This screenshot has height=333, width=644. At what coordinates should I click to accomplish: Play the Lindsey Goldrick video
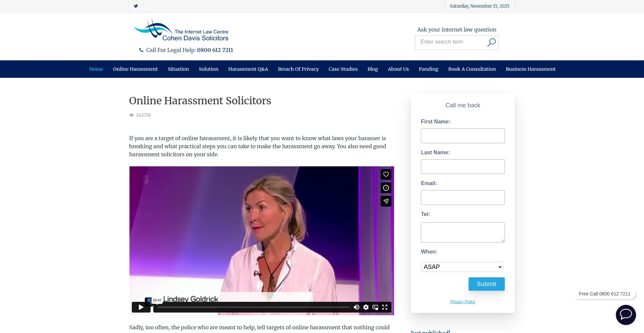tap(141, 307)
